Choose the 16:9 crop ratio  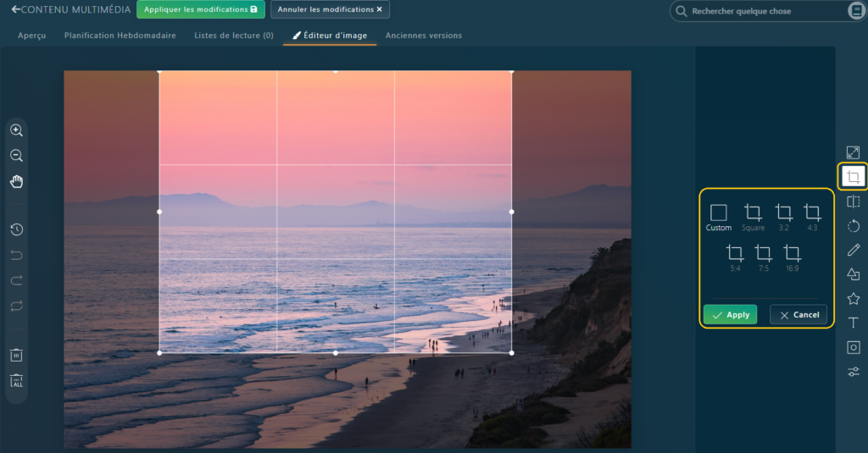(792, 257)
